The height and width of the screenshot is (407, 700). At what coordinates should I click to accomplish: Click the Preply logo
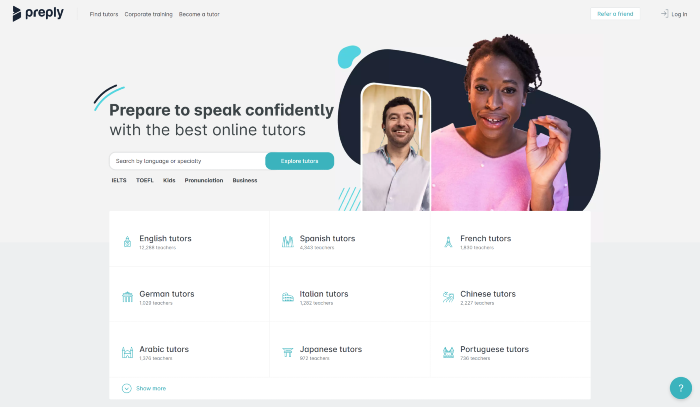click(x=38, y=14)
